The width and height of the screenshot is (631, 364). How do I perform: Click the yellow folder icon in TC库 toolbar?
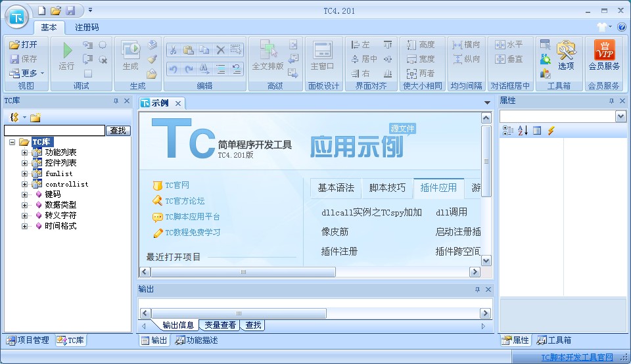point(35,118)
